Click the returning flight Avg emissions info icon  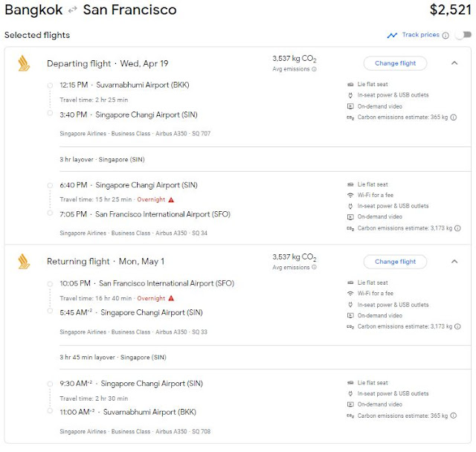pyautogui.click(x=314, y=267)
